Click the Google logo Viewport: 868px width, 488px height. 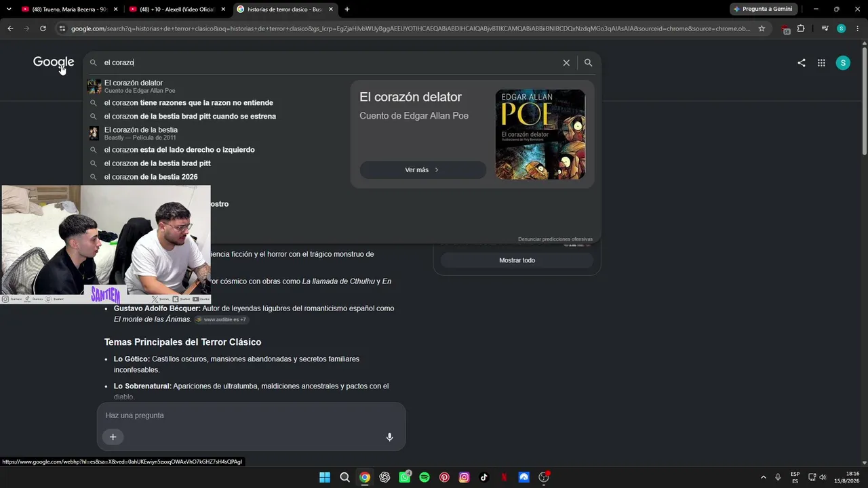pyautogui.click(x=54, y=62)
